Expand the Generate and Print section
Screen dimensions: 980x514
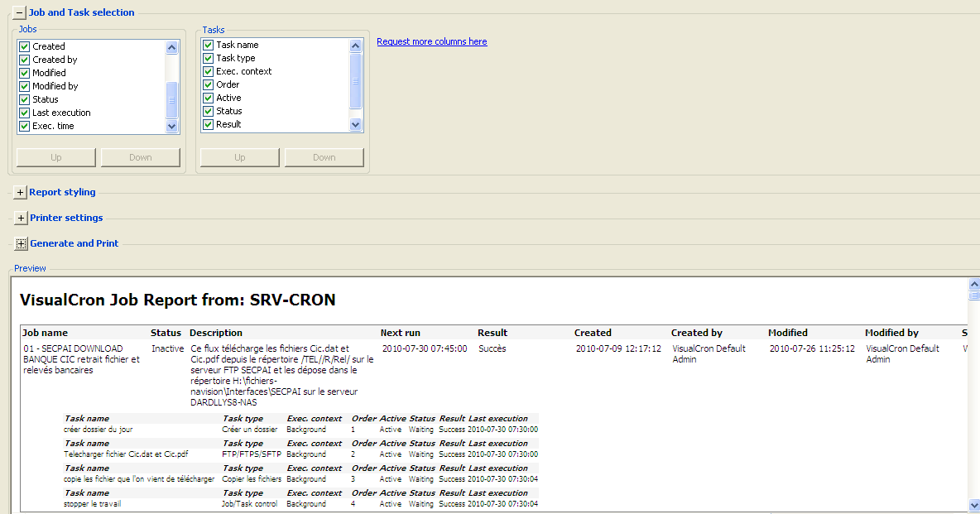pos(21,244)
